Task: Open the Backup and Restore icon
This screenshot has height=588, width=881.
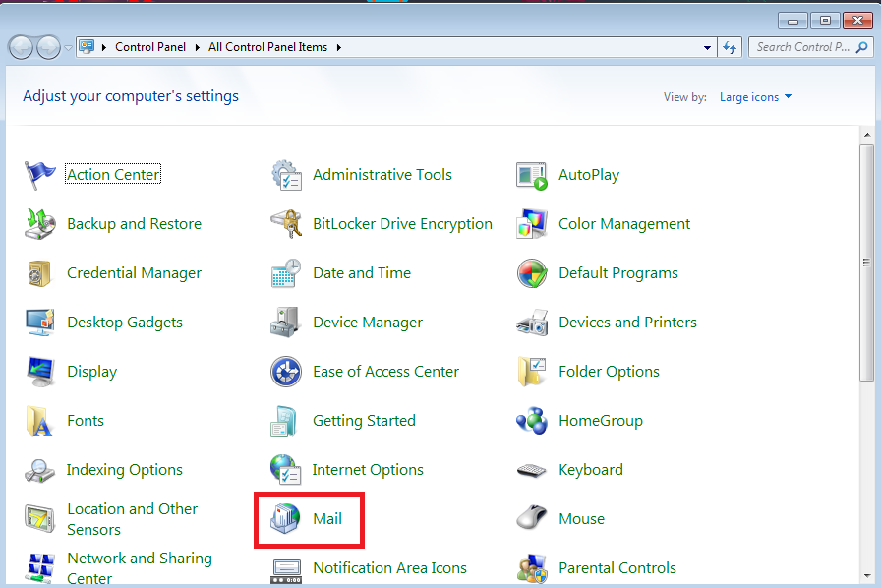Action: 39,224
